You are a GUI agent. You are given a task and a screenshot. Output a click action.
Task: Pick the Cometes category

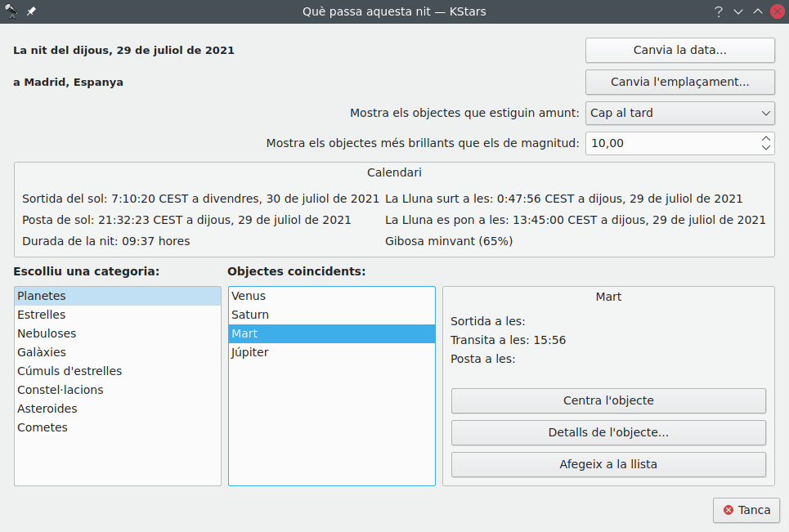click(x=43, y=427)
